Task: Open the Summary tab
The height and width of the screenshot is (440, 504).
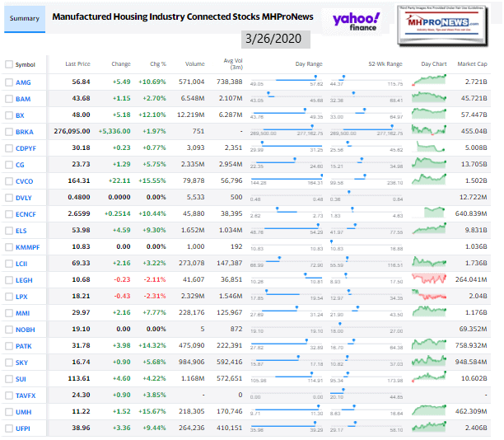Action: coord(25,17)
